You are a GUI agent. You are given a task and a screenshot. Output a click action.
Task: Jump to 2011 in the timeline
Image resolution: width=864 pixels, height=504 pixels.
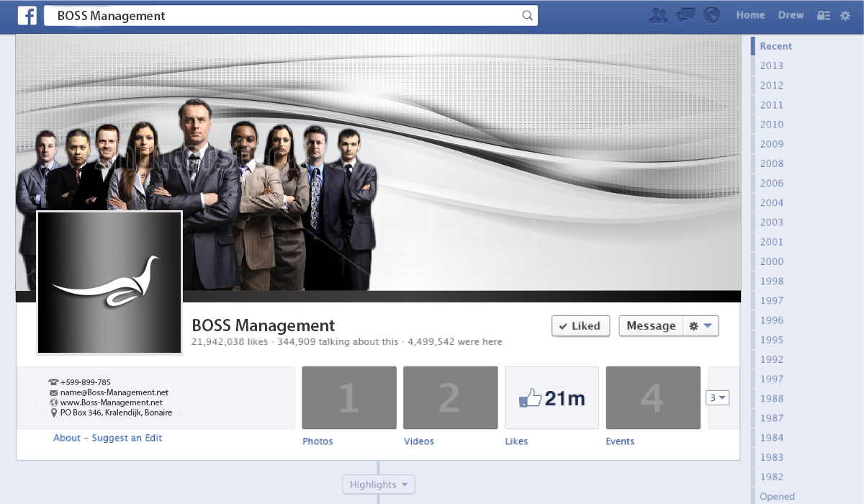tap(771, 105)
